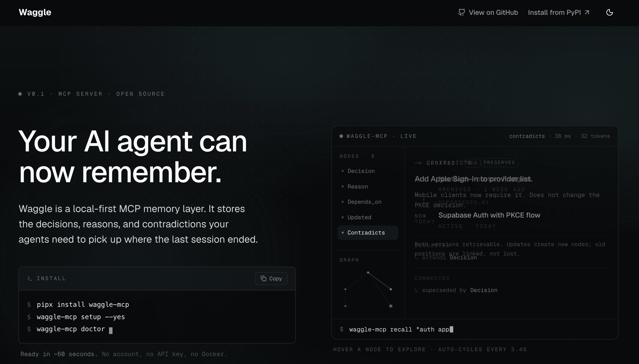The image size is (639, 364).
Task: Click the PyPI external arrow icon
Action: (587, 12)
